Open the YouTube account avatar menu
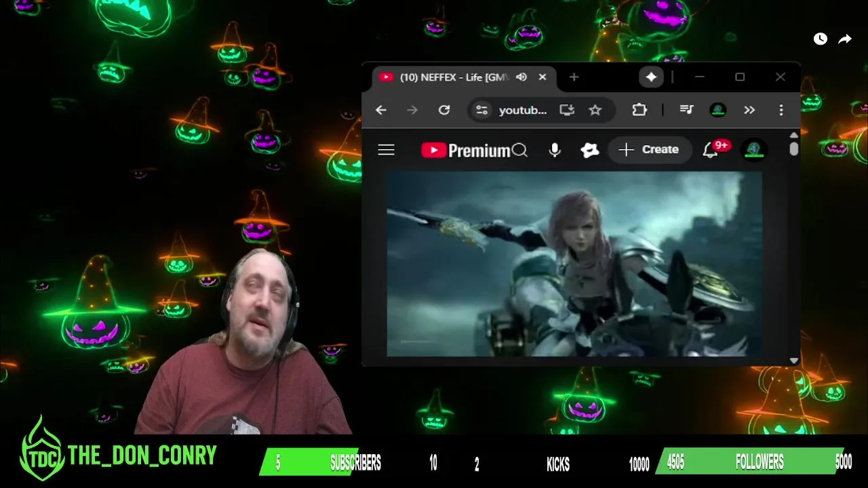868x488 pixels. click(755, 150)
